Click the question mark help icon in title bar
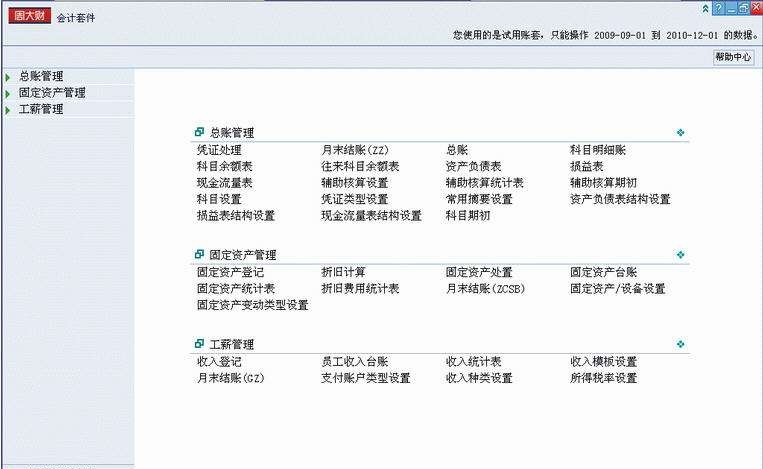Screen dimensions: 763x469 pos(718,8)
